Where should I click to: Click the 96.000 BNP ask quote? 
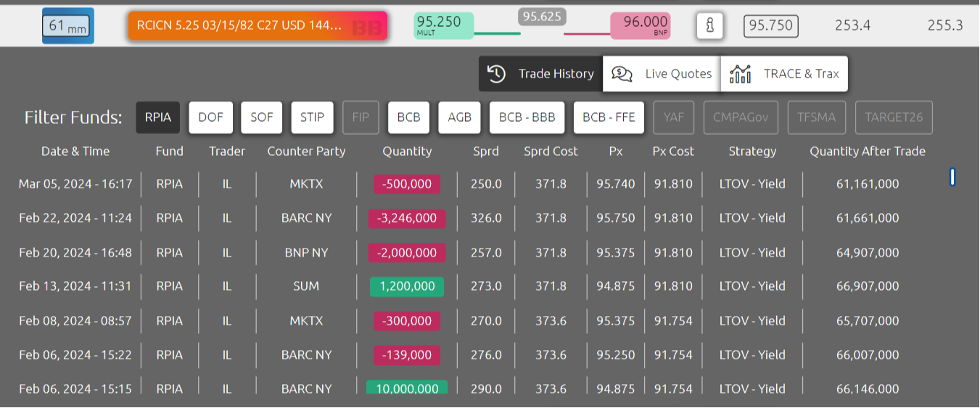pyautogui.click(x=641, y=26)
